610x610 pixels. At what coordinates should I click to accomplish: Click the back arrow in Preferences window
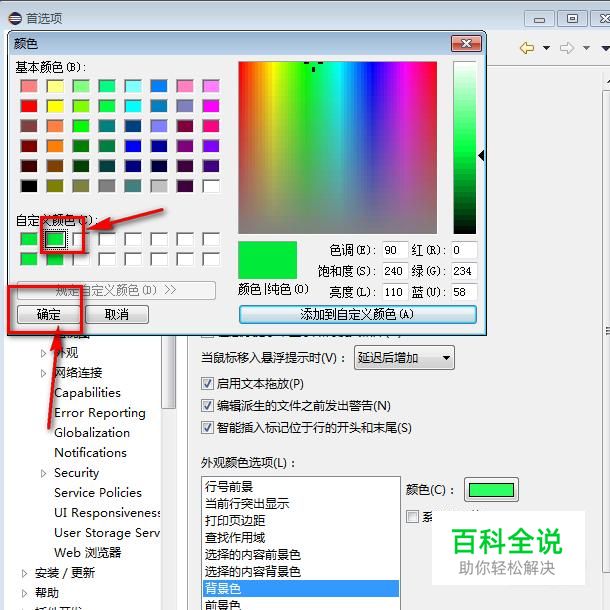[x=527, y=48]
